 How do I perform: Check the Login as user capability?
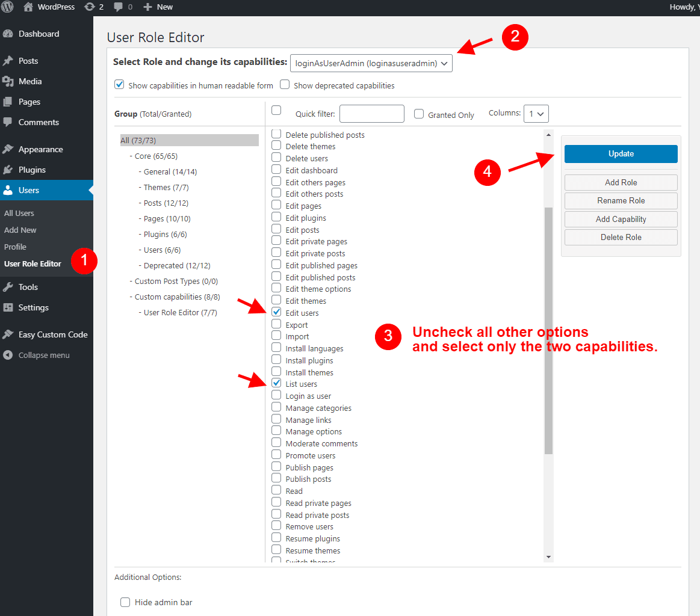coord(276,395)
